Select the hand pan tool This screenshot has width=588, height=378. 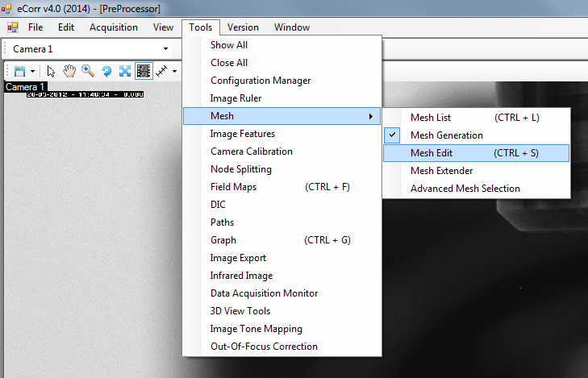point(69,71)
